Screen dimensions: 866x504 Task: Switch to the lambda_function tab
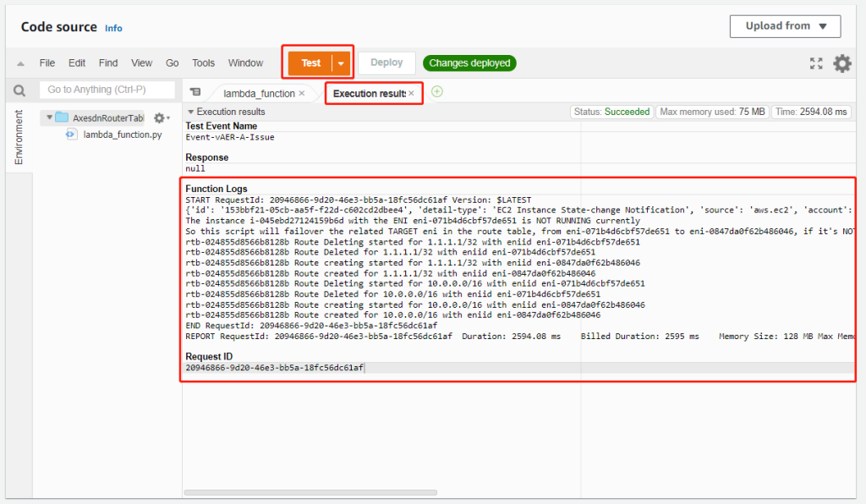(258, 94)
